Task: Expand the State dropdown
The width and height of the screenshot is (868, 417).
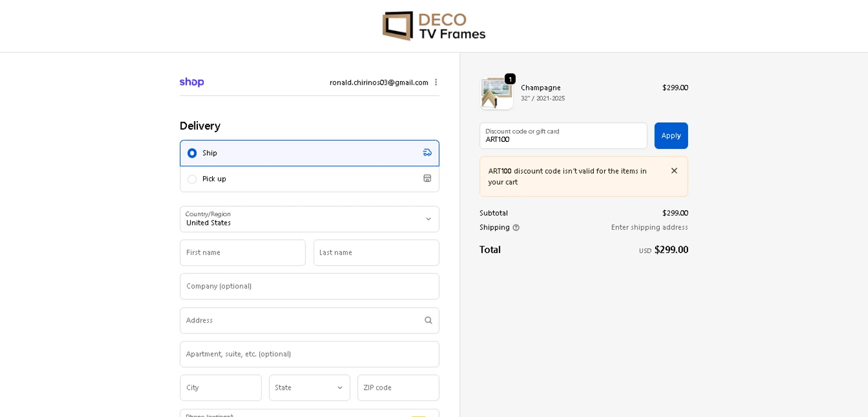Action: [x=309, y=388]
